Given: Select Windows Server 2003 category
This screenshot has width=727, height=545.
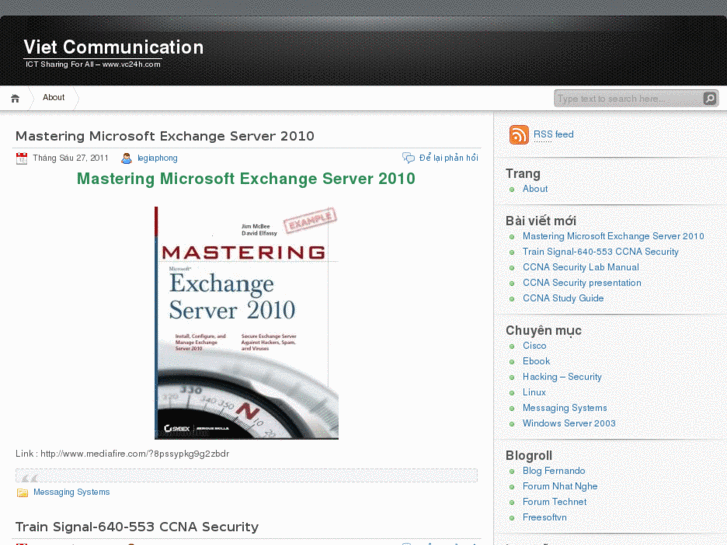Looking at the screenshot, I should point(569,423).
